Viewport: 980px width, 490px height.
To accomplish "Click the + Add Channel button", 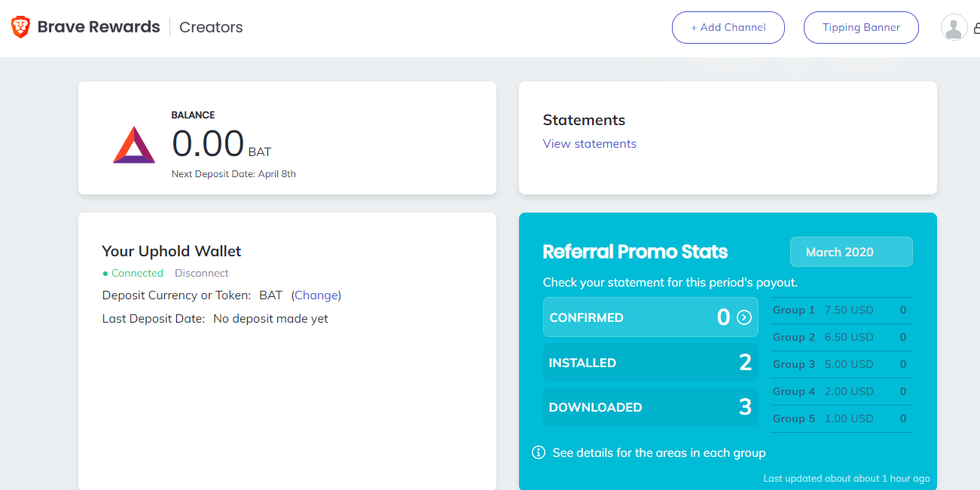I will click(x=728, y=28).
